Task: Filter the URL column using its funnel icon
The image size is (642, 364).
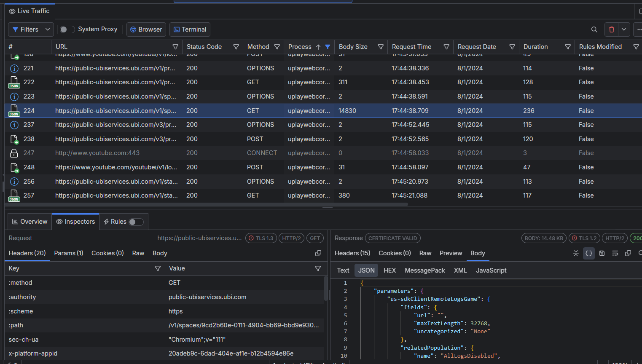Action: 175,47
